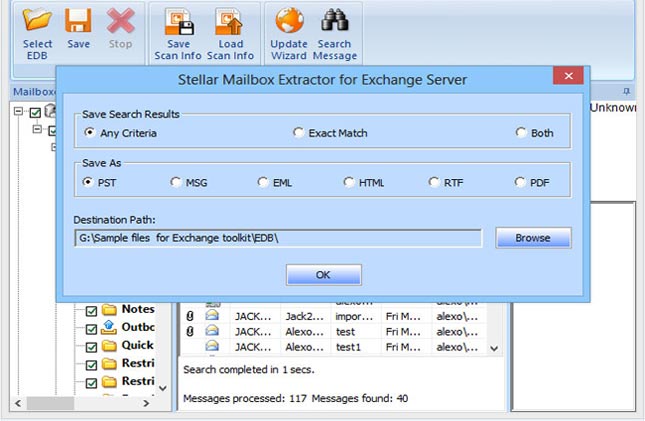645x421 pixels.
Task: Click the Save floppy disk icon
Action: click(78, 20)
